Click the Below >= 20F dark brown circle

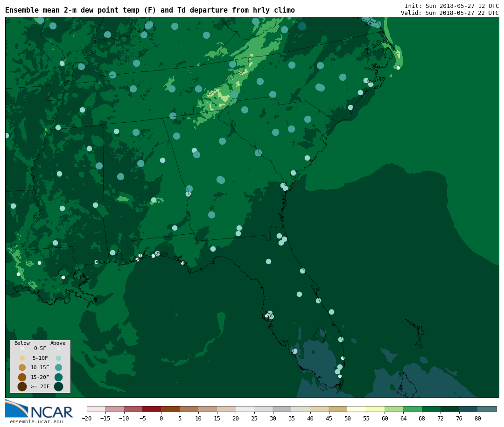(x=22, y=386)
